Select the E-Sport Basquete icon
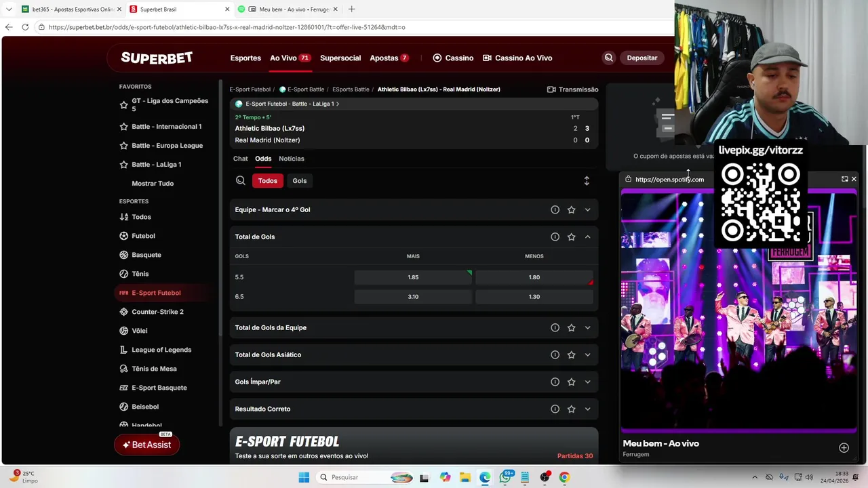This screenshot has height=488, width=868. [x=123, y=388]
